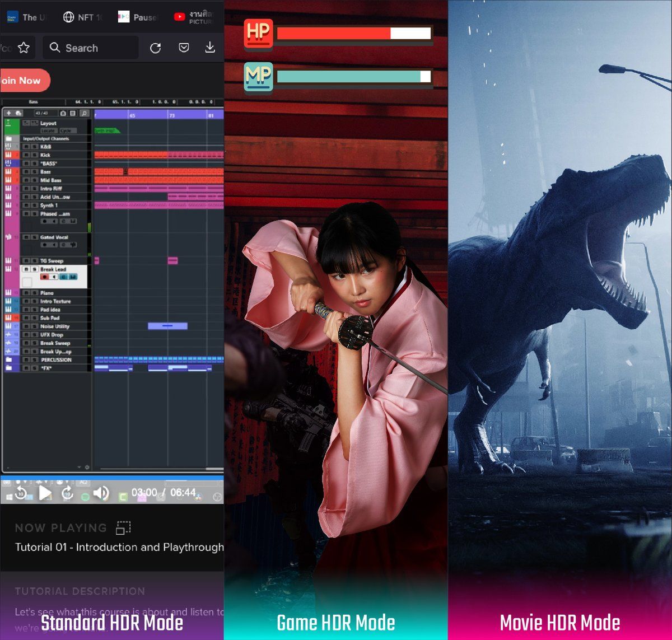Click the Kick track instrument icon
The width and height of the screenshot is (672, 640).
(x=8, y=155)
